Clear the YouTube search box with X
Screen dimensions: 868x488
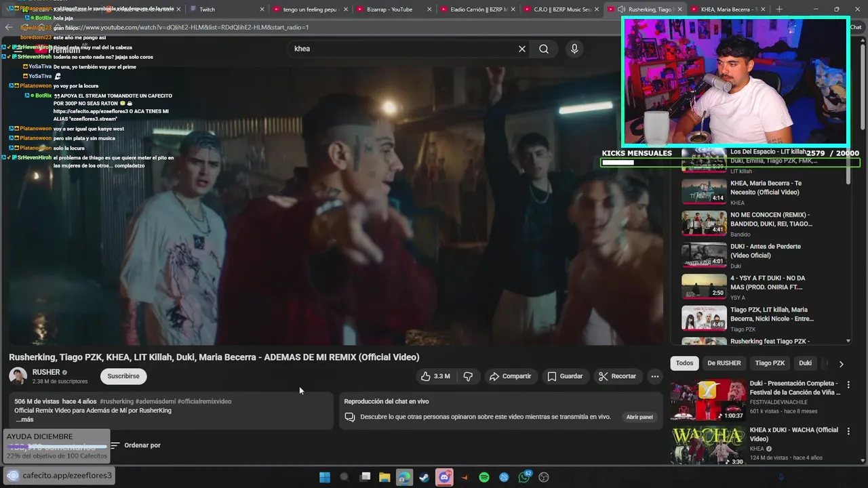tap(522, 49)
